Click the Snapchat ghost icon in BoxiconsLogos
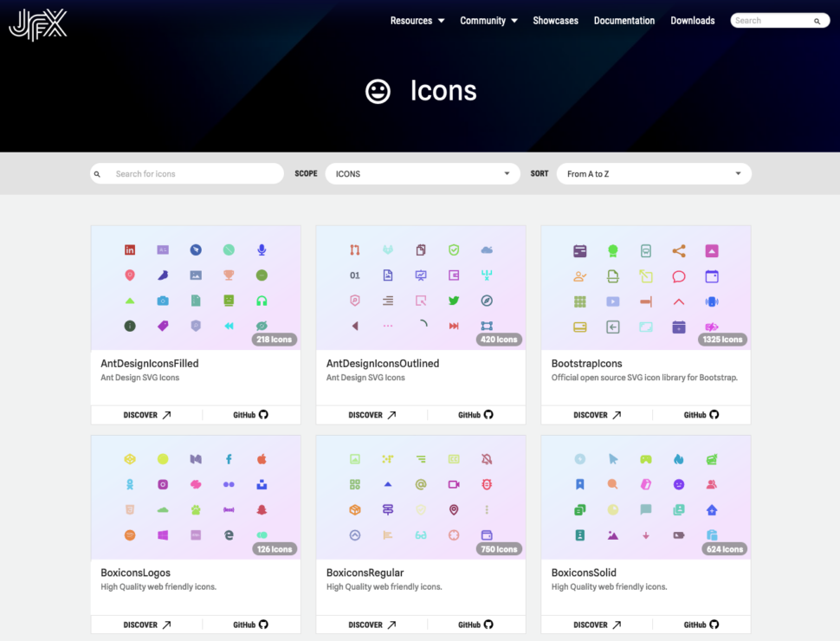840x641 pixels. pos(262,509)
